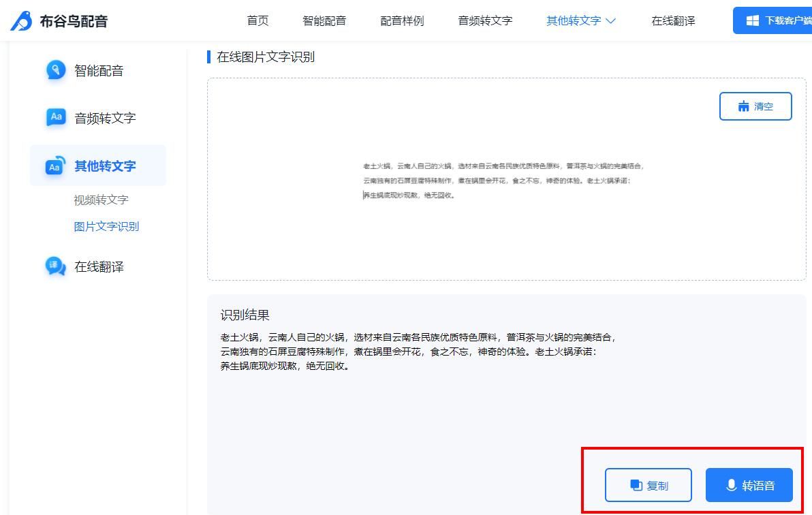
Task: Click the 下载客户端 button
Action: tap(772, 20)
